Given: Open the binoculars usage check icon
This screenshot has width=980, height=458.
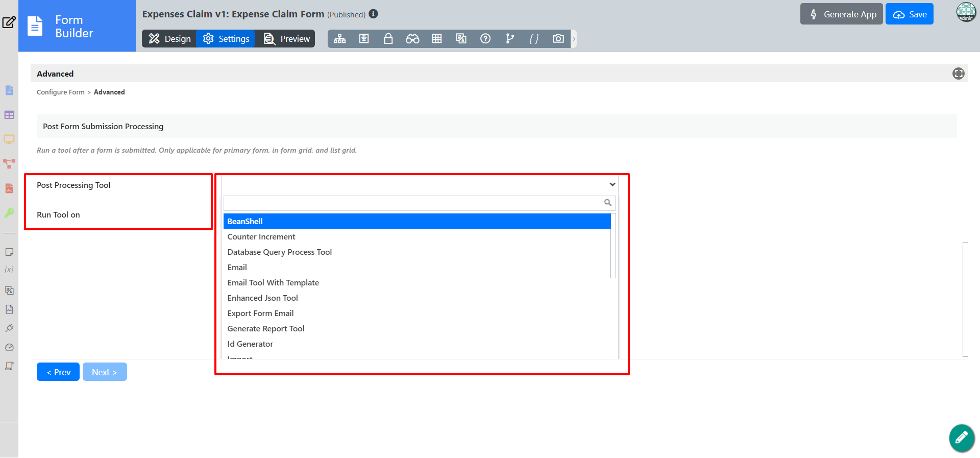Looking at the screenshot, I should (412, 39).
